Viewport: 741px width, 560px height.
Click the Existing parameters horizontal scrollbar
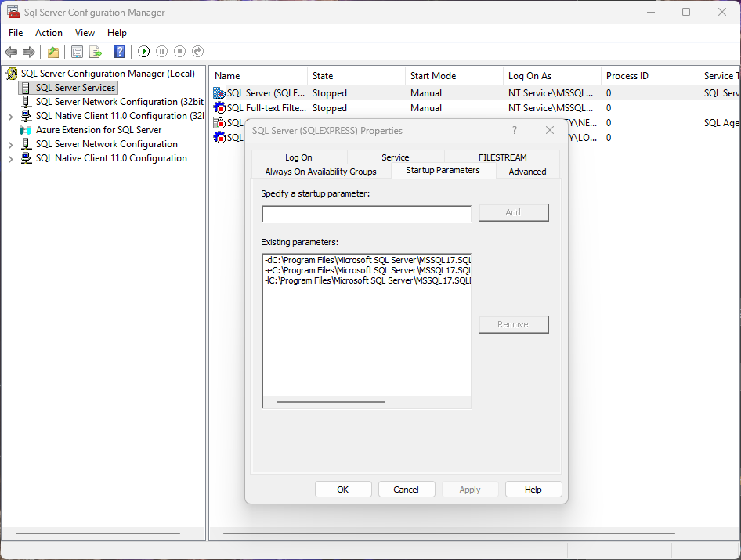(x=331, y=402)
